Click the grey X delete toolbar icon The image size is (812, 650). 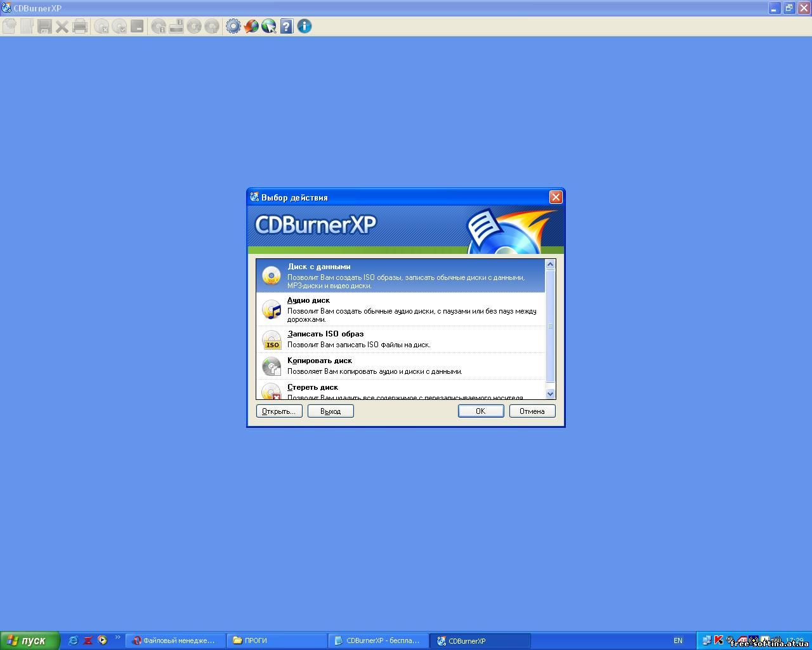62,26
